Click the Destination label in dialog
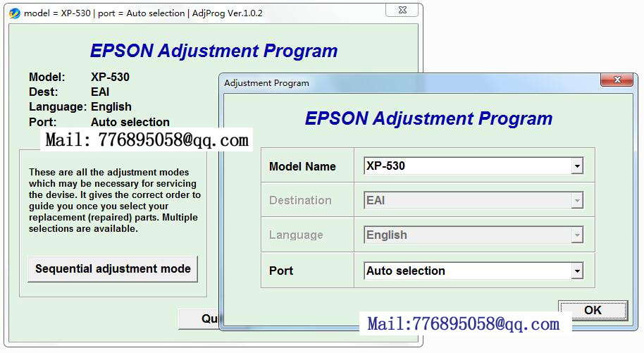The height and width of the screenshot is (353, 644). [x=300, y=201]
